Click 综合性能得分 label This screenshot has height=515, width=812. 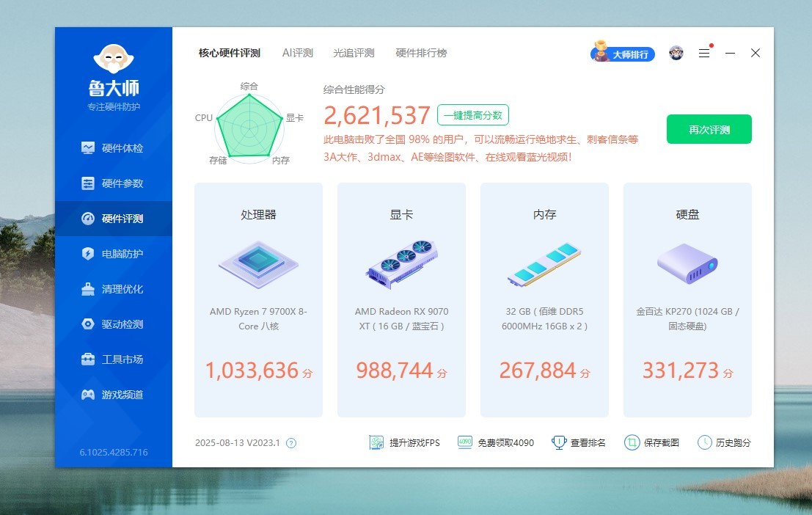pos(354,90)
